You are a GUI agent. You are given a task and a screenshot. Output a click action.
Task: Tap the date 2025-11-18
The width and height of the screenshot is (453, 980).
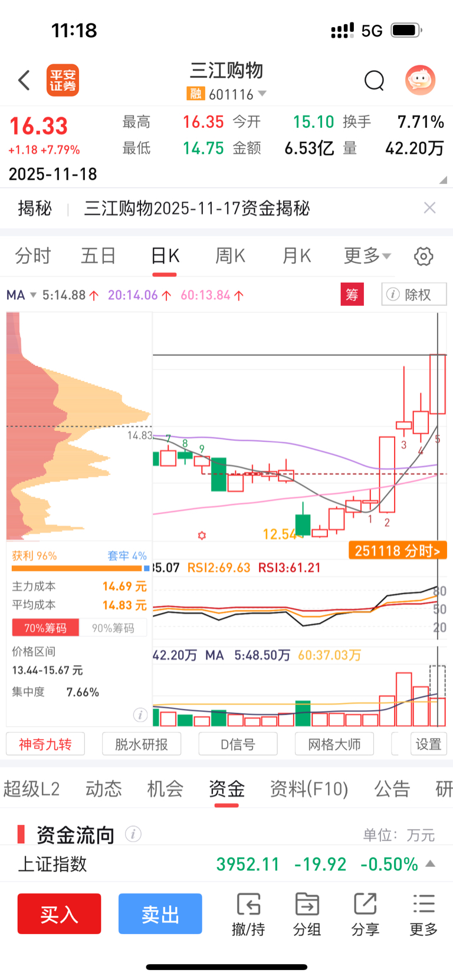click(52, 174)
